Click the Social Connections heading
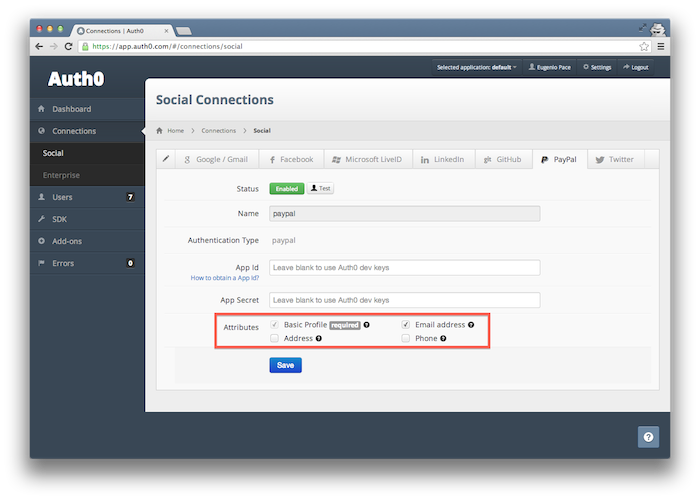The width and height of the screenshot is (700, 500). point(215,100)
